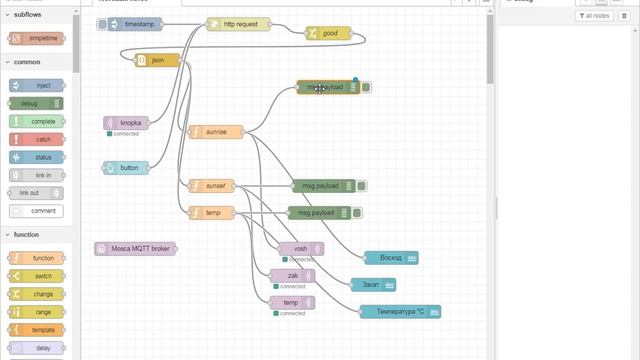Select the sunrise function node
This screenshot has width=640, height=360.
pos(216,132)
